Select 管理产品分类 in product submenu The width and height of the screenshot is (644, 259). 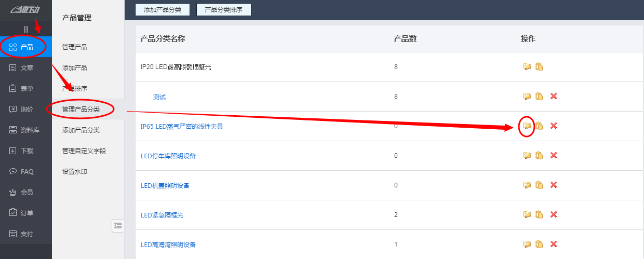(x=81, y=110)
